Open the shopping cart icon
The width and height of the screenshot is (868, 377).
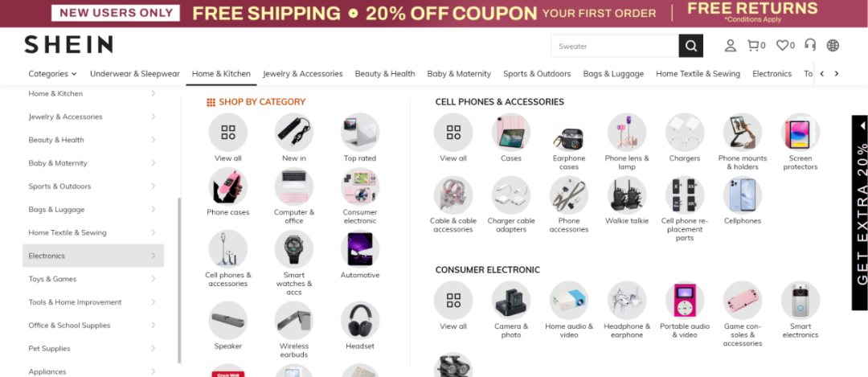tap(753, 46)
